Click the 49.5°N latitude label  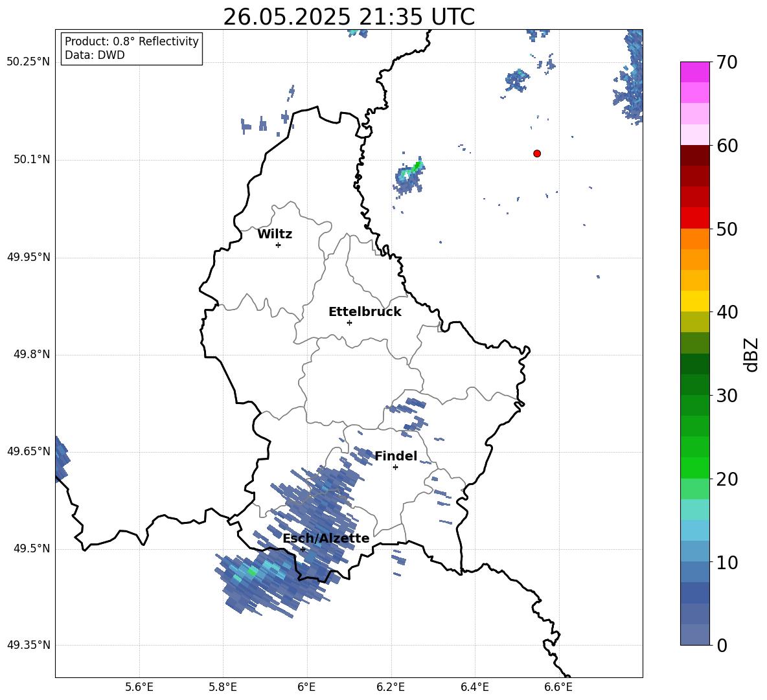coord(32,548)
